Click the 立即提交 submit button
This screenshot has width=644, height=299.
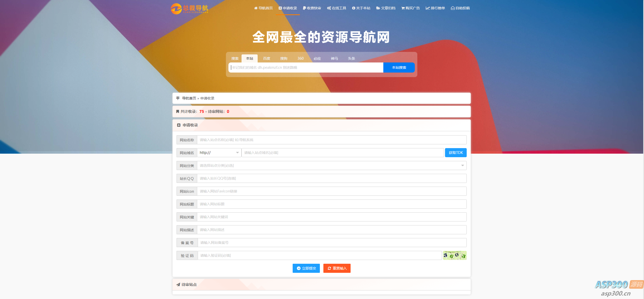point(306,268)
